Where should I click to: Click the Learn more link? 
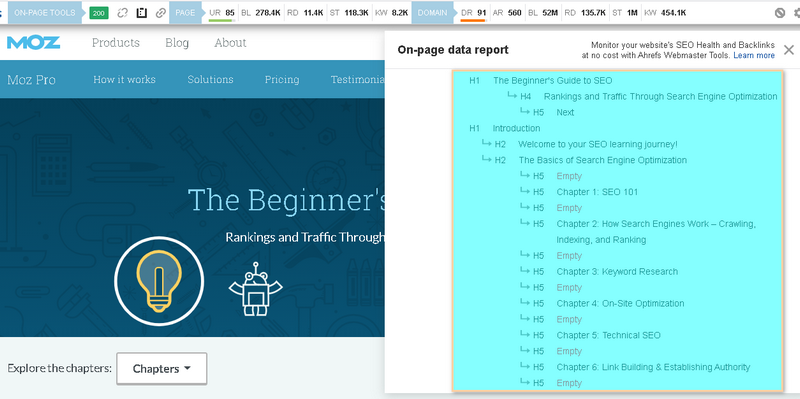754,55
